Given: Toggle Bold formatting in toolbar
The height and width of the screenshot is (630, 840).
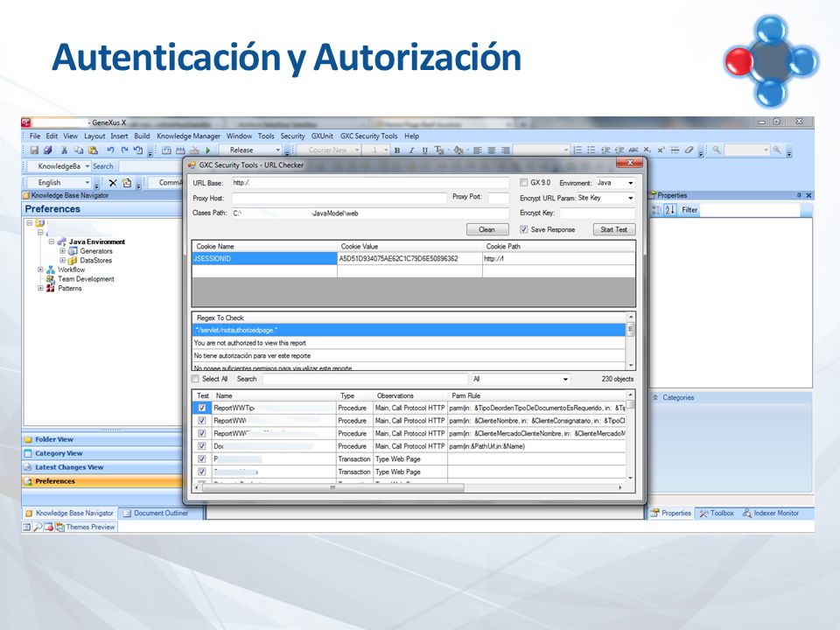Looking at the screenshot, I should [x=397, y=150].
